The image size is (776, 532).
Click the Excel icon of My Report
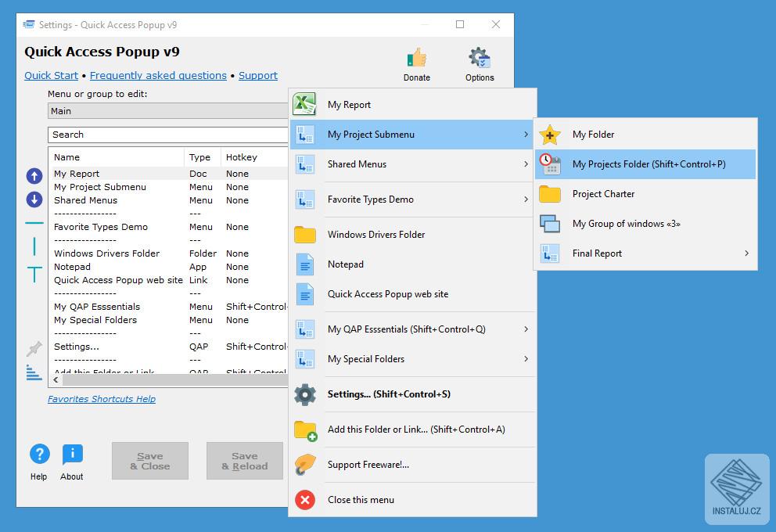pos(304,104)
